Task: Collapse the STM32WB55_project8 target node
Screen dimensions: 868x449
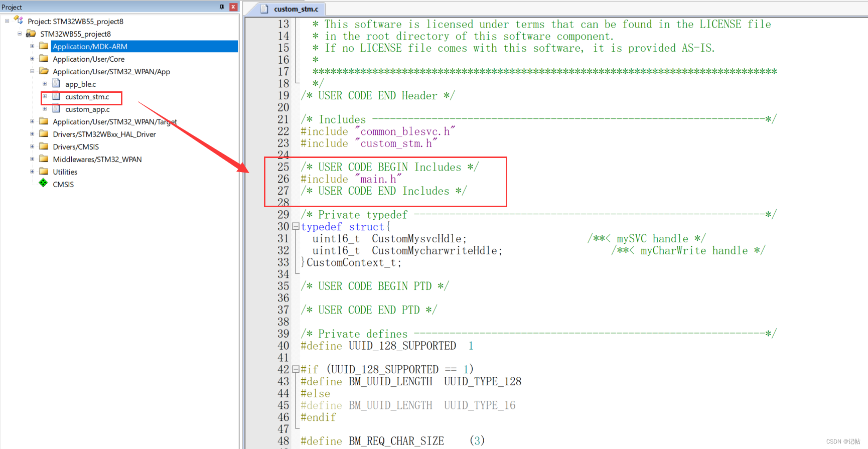Action: (20, 34)
